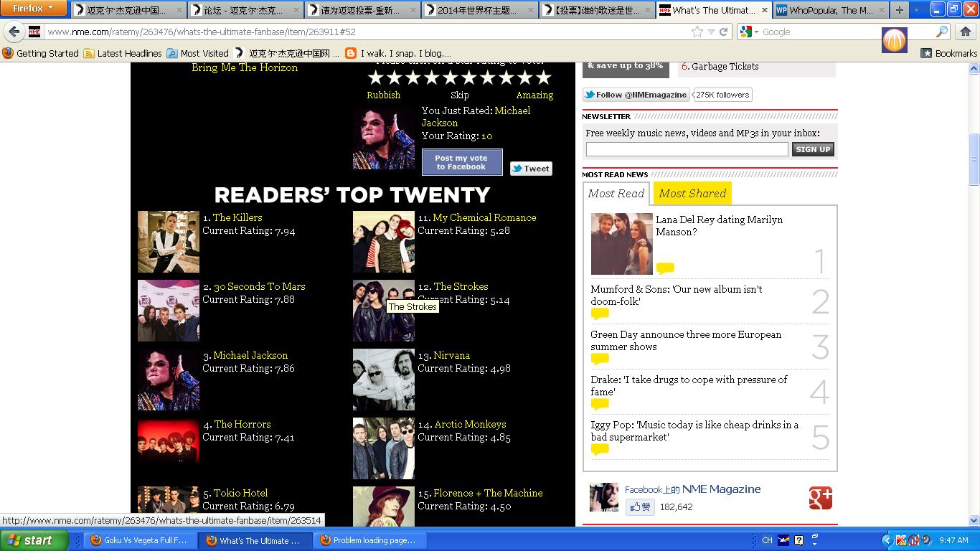Bookmark this page with the star in the URL bar

point(697,32)
